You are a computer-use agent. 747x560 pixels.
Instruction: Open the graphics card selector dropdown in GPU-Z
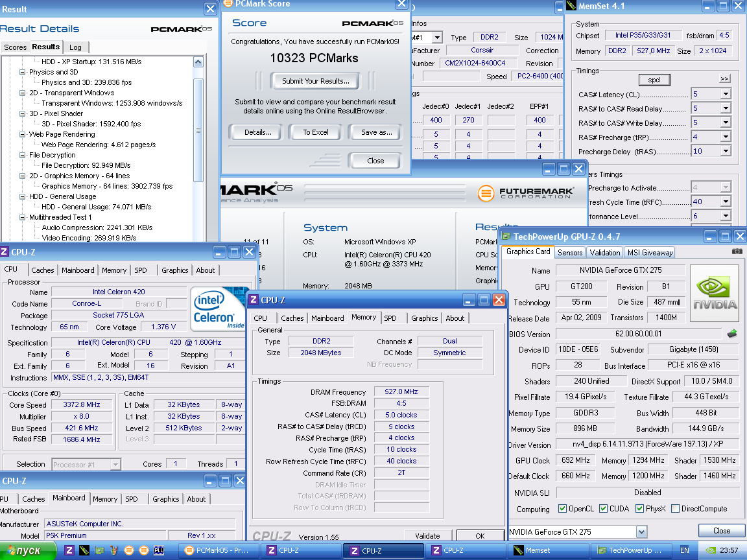point(641,532)
